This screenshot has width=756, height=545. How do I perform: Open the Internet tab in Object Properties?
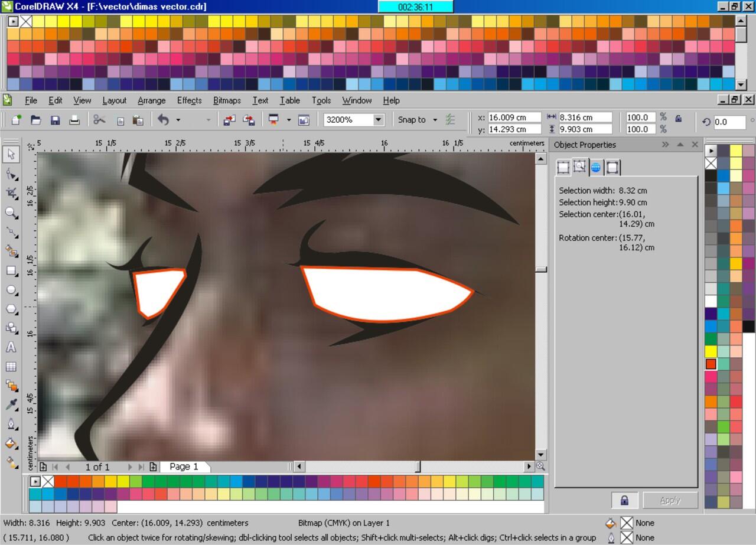click(x=596, y=168)
